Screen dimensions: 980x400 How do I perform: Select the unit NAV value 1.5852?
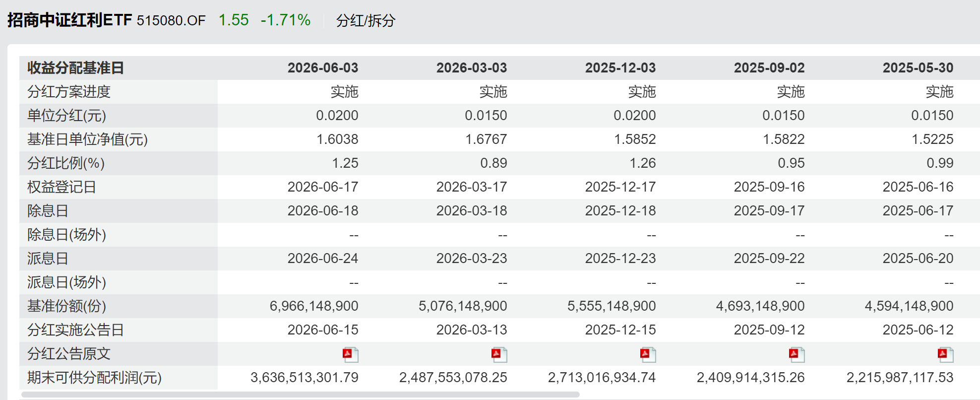click(x=635, y=139)
